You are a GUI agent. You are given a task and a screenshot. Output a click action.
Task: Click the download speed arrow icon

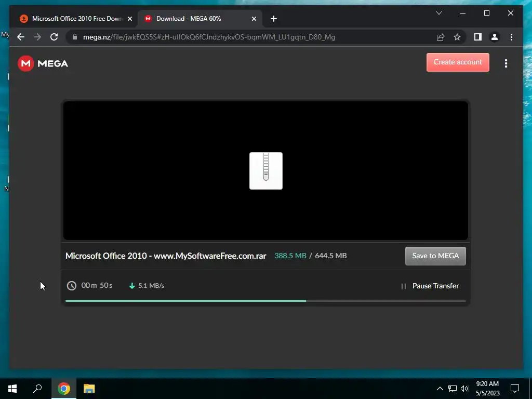pyautogui.click(x=132, y=286)
